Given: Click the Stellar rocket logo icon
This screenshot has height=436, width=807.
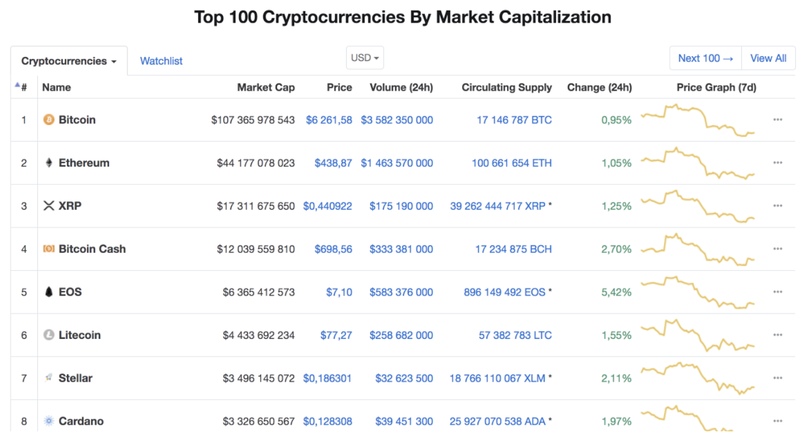Looking at the screenshot, I should click(x=49, y=378).
